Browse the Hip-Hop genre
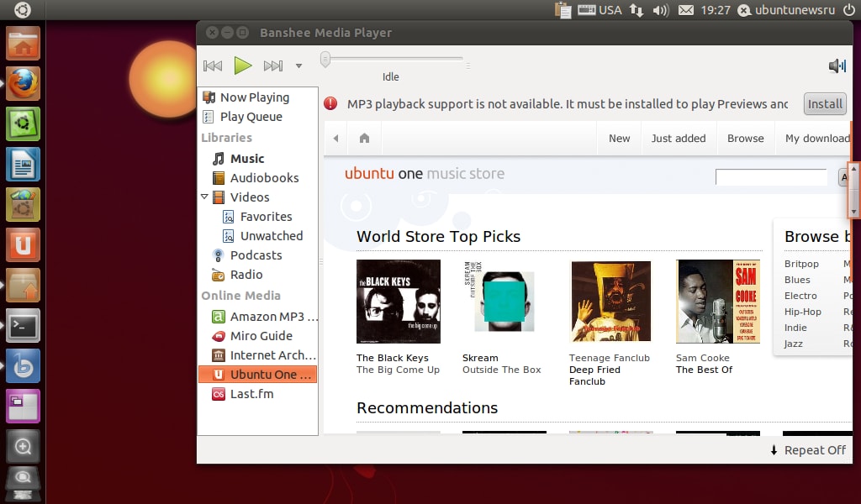 [x=803, y=312]
